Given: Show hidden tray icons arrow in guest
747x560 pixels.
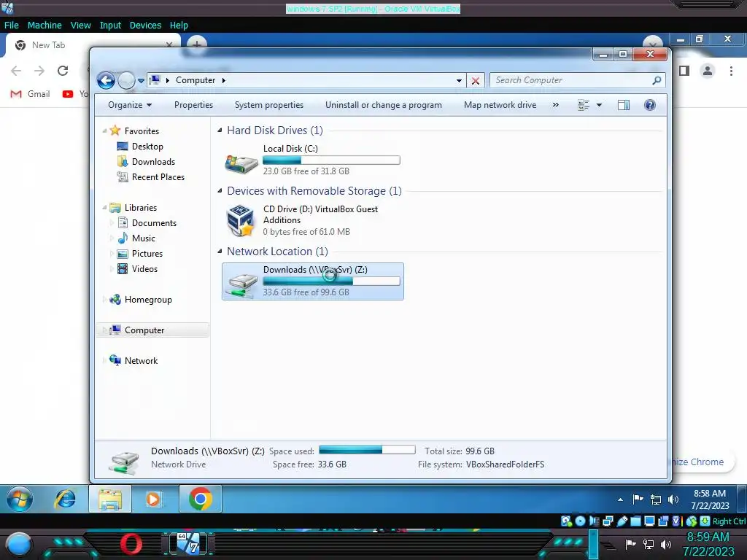Looking at the screenshot, I should [x=620, y=499].
